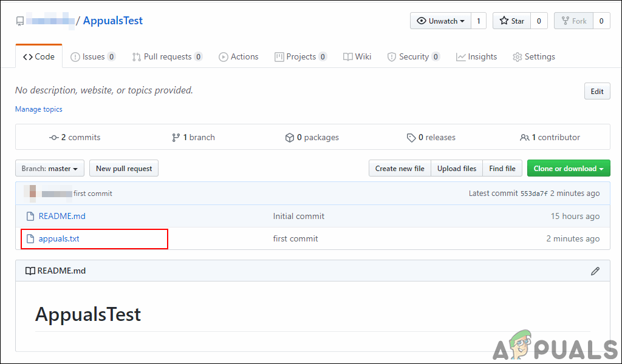This screenshot has height=364, width=622.
Task: Click the commits history icon
Action: point(54,138)
